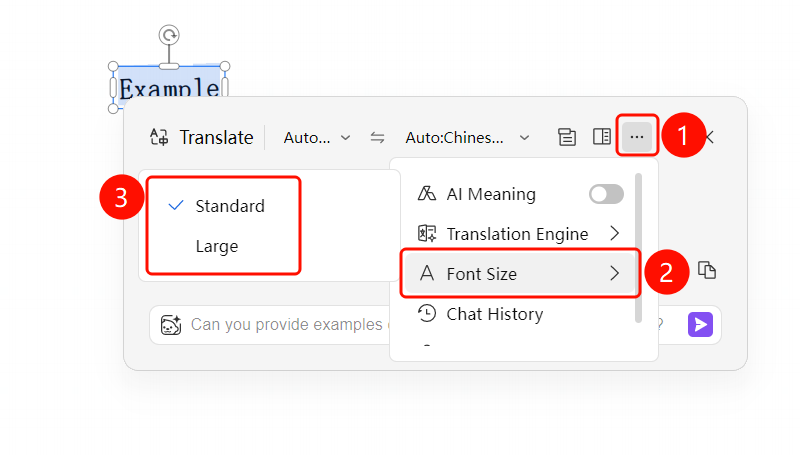Expand the Font Size chevron arrow
Screen dimensions: 800x455
pyautogui.click(x=615, y=274)
